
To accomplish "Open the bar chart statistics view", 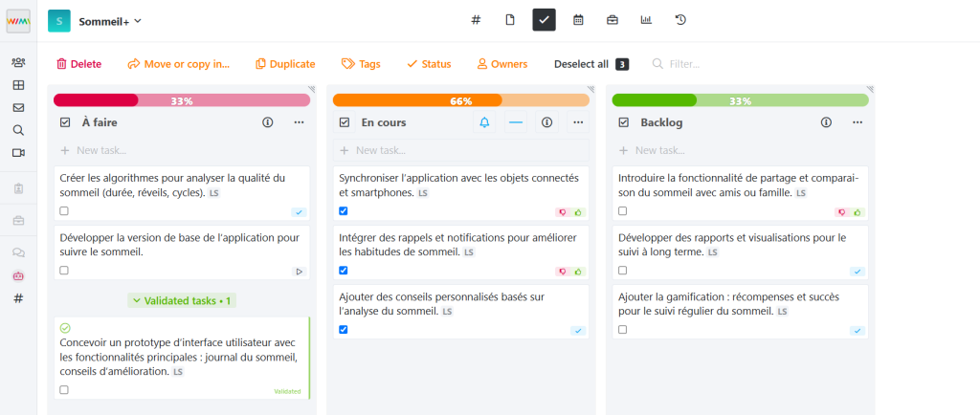I will (x=646, y=19).
